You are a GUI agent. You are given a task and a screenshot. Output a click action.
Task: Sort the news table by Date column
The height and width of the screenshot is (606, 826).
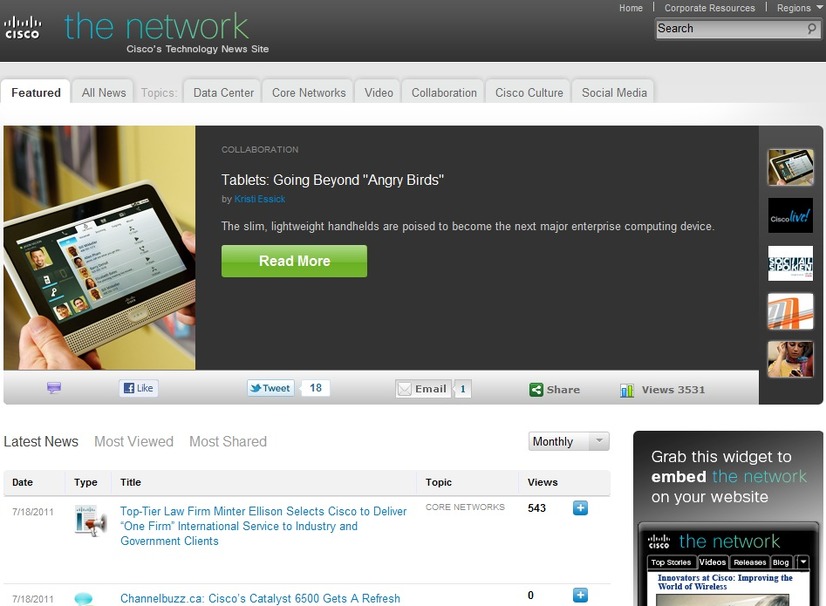tap(22, 482)
